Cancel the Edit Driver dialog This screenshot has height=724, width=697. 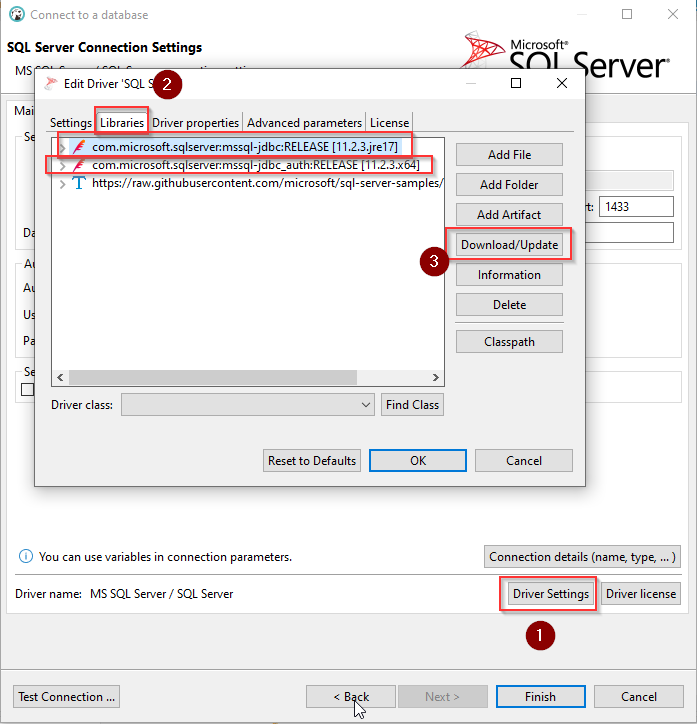[523, 461]
